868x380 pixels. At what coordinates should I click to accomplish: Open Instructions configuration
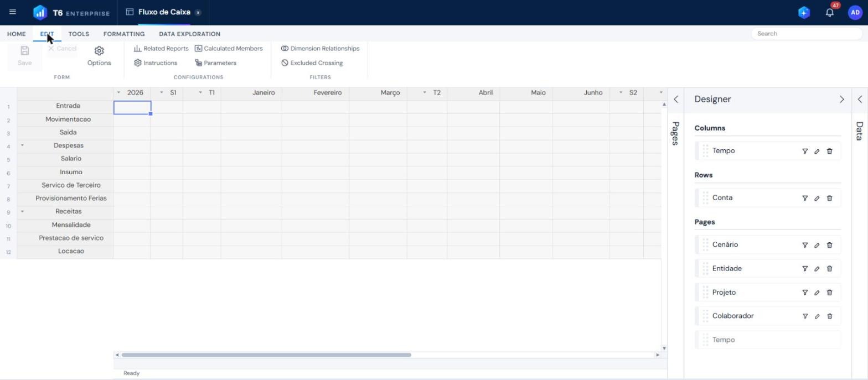[x=156, y=63]
